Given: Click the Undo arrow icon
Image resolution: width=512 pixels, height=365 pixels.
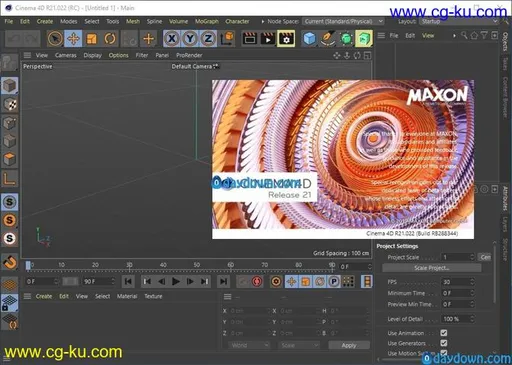Looking at the screenshot, I should 14,39.
